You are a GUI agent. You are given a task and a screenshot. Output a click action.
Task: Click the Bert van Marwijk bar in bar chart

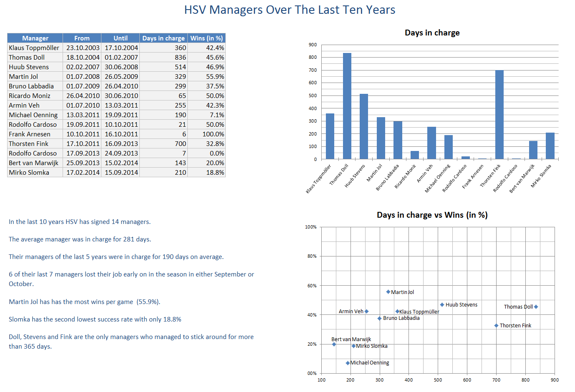point(533,150)
